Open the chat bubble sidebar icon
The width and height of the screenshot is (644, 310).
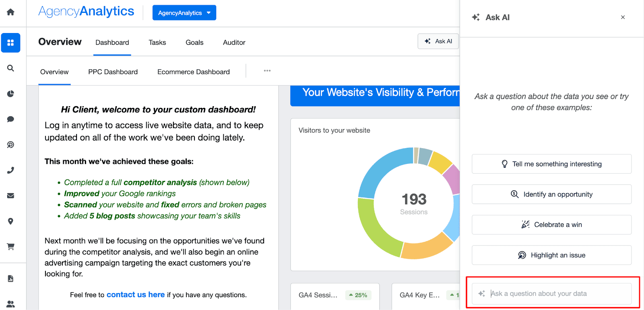tap(11, 119)
